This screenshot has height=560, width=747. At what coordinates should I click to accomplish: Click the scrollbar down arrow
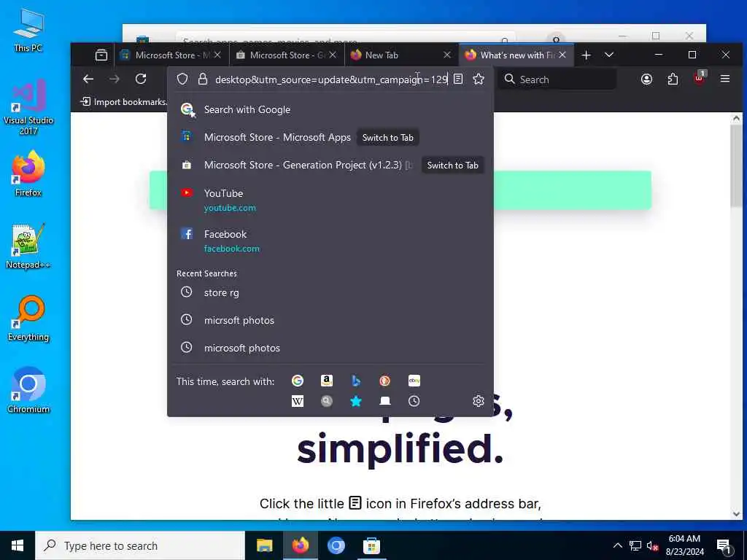click(736, 513)
